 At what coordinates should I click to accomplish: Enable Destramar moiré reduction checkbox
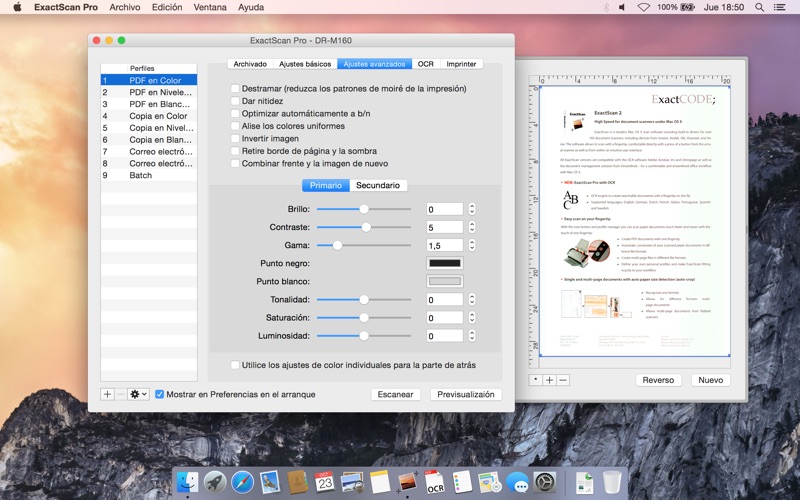[x=235, y=89]
